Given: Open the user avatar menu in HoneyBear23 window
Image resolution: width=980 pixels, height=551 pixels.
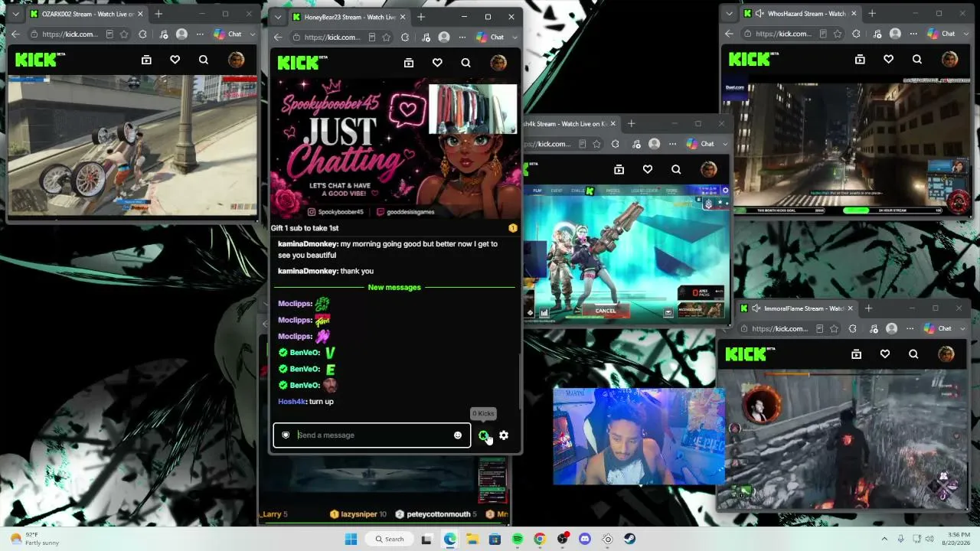Looking at the screenshot, I should 498,63.
